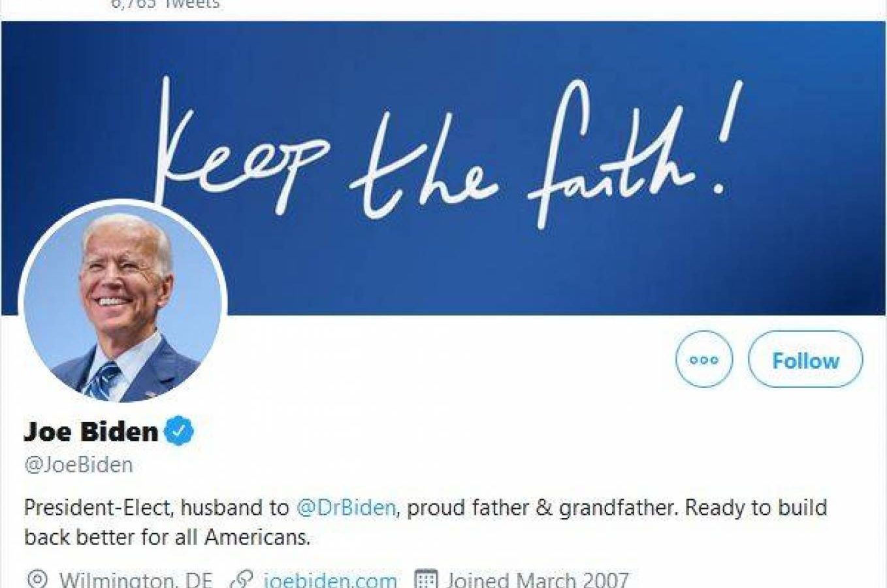Follow the Joe Biden account
887x588 pixels.
pyautogui.click(x=805, y=360)
